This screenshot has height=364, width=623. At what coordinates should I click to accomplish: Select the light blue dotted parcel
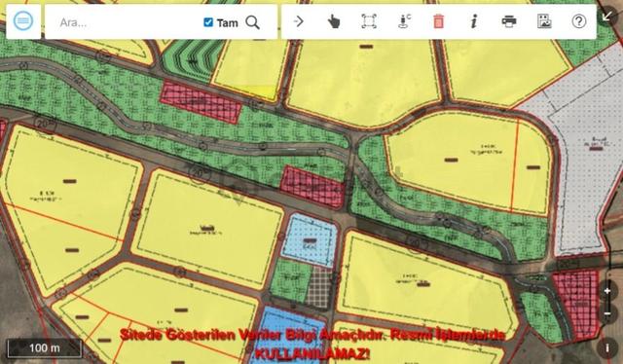pos(311,240)
